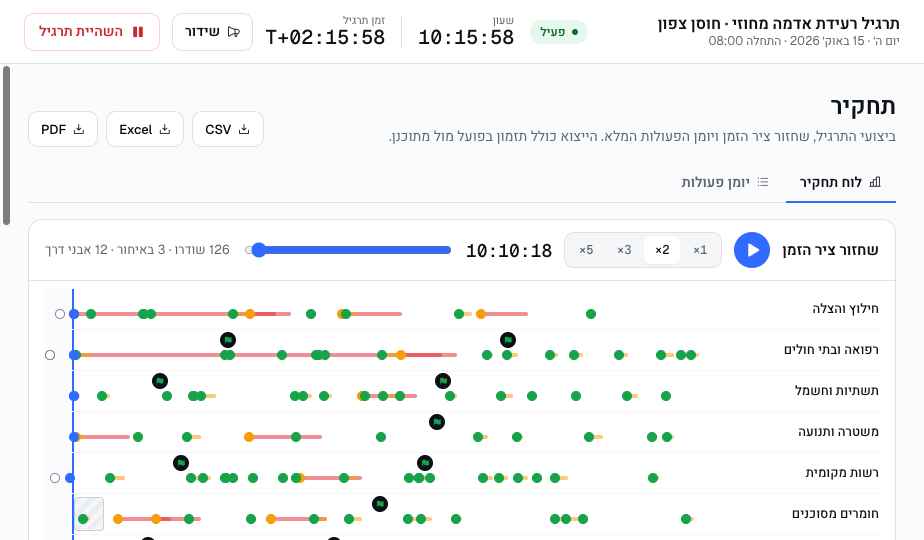
Task: Select the ×2 replay speed
Action: [662, 250]
